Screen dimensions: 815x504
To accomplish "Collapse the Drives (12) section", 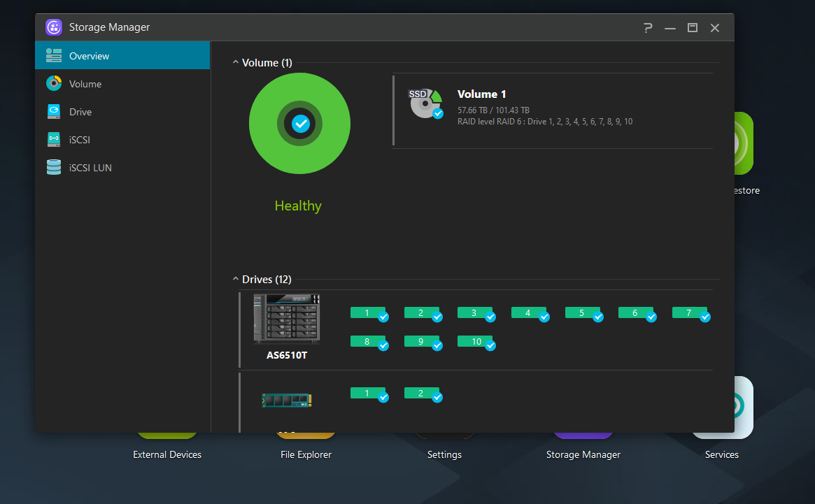I will click(236, 280).
